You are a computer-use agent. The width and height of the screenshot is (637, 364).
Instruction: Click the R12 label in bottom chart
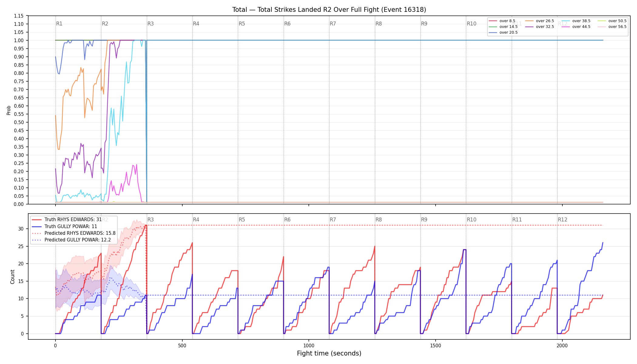coord(562,220)
